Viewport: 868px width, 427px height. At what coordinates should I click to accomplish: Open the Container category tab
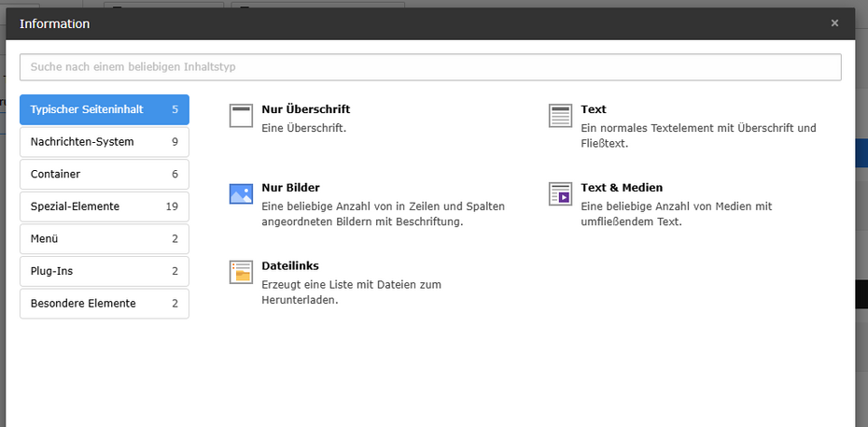tap(104, 174)
